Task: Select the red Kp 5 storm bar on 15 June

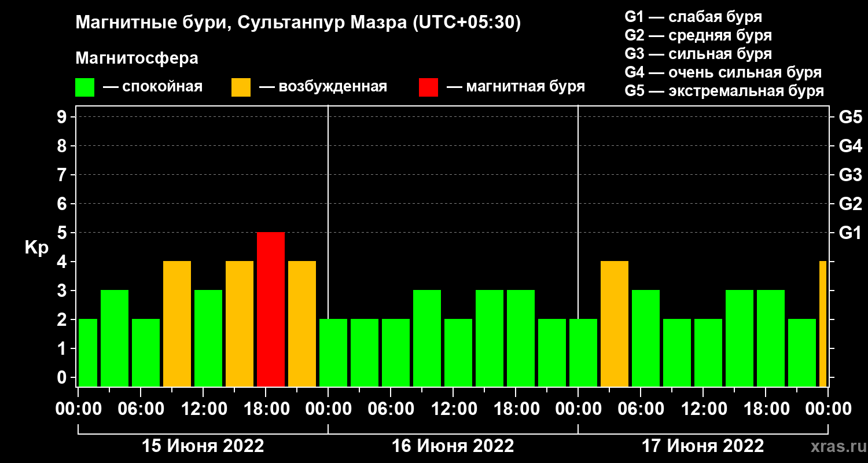Action: pos(271,310)
